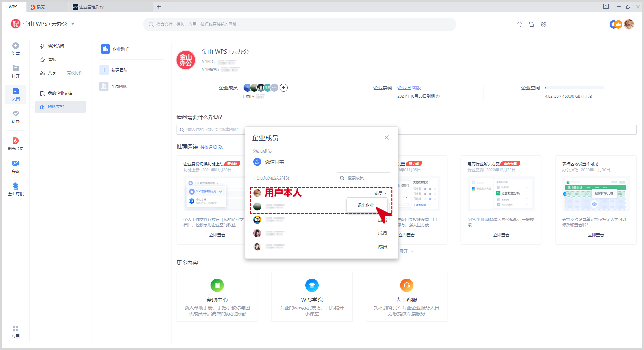Screen dimensions: 644x350
Task: Select 团队文档 in navigation
Action: coord(60,107)
